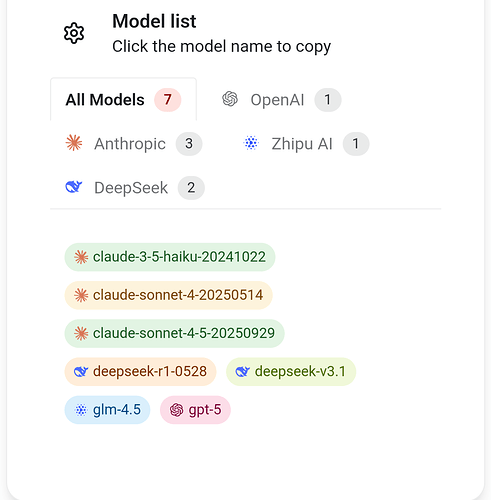Copy the claude-sonnet-4-5-20250929 model name

coord(174,333)
